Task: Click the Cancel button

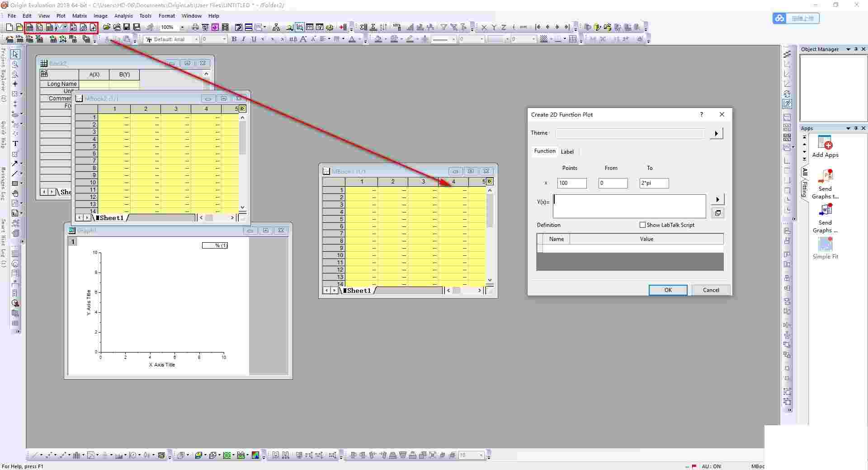Action: (711, 290)
